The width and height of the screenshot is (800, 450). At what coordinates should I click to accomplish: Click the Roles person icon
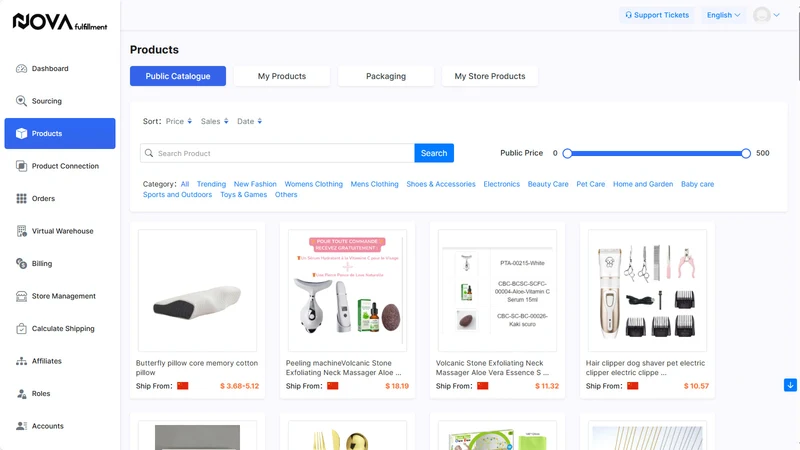click(x=21, y=393)
